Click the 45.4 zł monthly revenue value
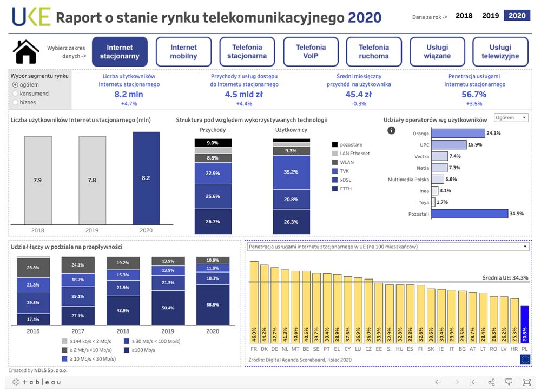The width and height of the screenshot is (541, 392). pyautogui.click(x=359, y=95)
